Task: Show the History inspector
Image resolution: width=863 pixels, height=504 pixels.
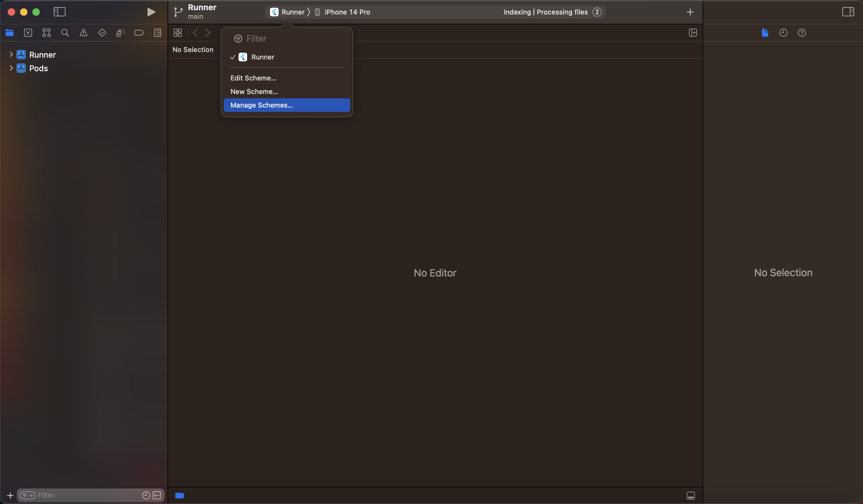Action: [x=783, y=33]
